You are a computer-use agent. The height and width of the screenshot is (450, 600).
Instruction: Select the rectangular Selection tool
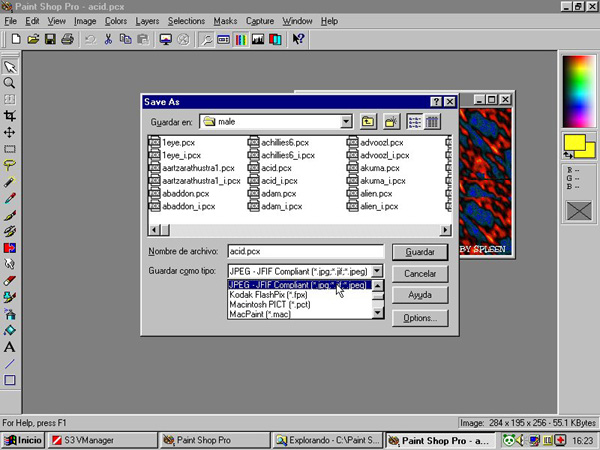click(10, 149)
